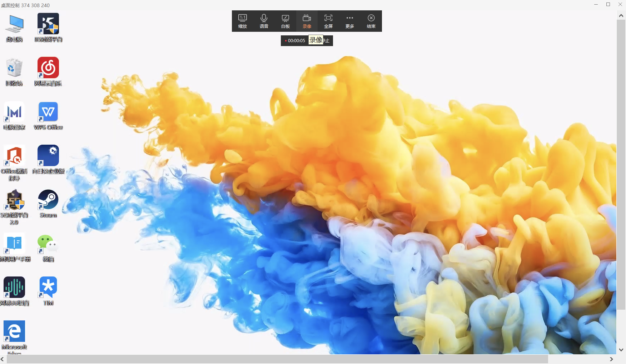Select the 回收站 Recycle Bin icon

tap(14, 72)
